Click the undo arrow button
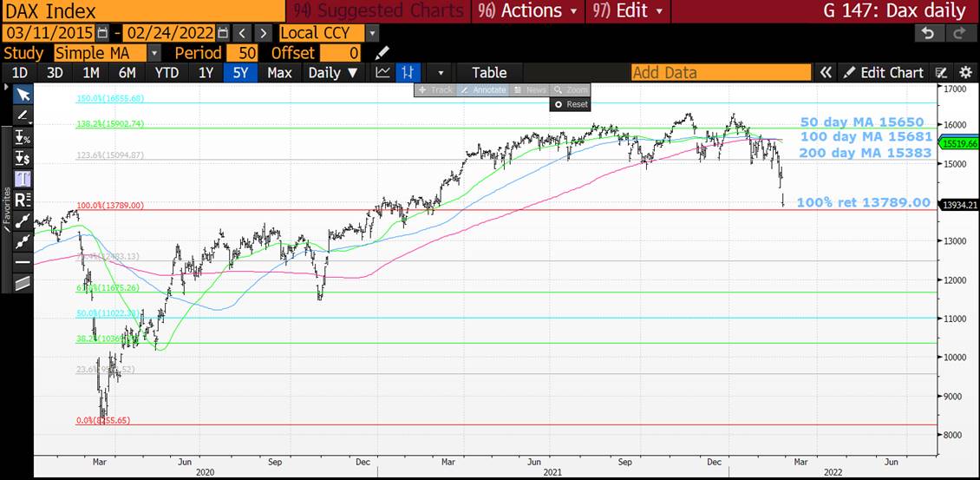 929,32
